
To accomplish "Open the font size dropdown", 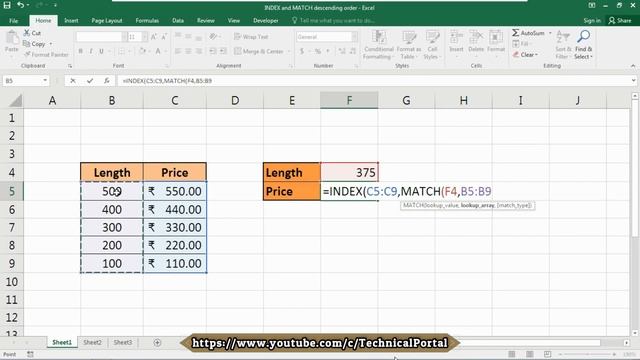I will (x=145, y=37).
